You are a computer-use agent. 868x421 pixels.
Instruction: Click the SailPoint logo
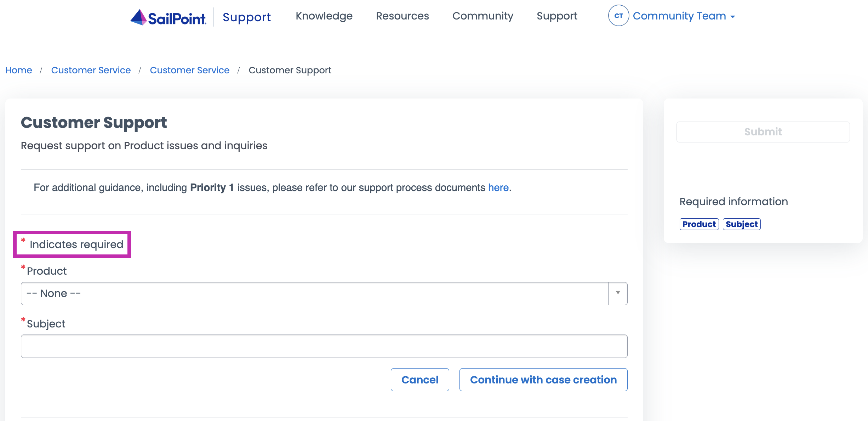[x=167, y=17]
